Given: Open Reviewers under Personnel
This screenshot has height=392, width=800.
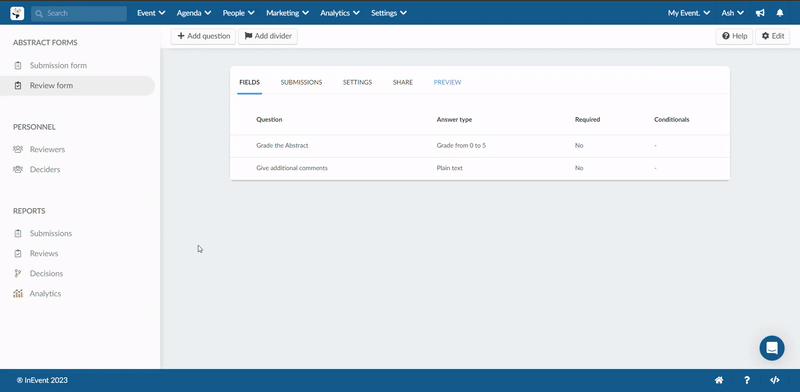Looking at the screenshot, I should [47, 150].
